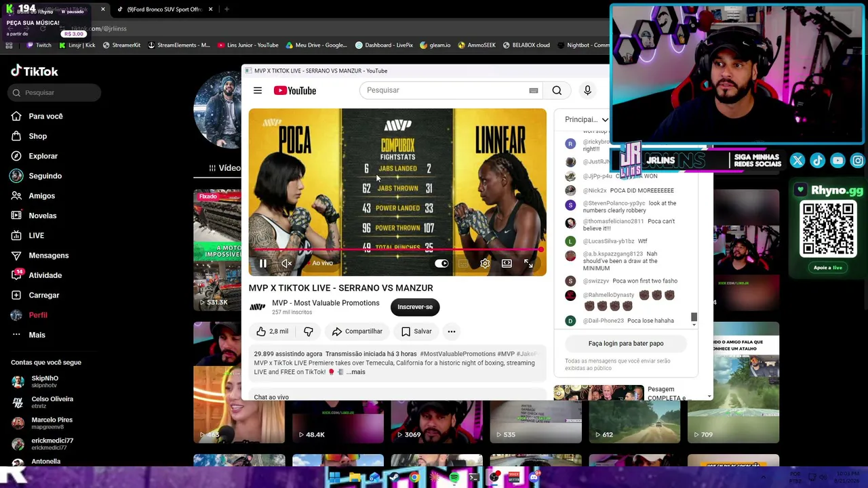Open Spotify from the taskbar
Viewport: 868px width, 488px height.
pyautogui.click(x=454, y=478)
